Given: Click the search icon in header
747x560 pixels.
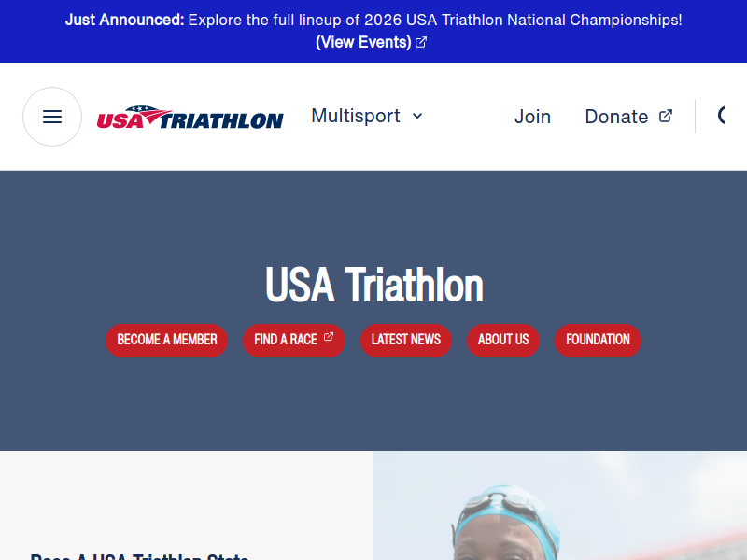Looking at the screenshot, I should (x=724, y=116).
